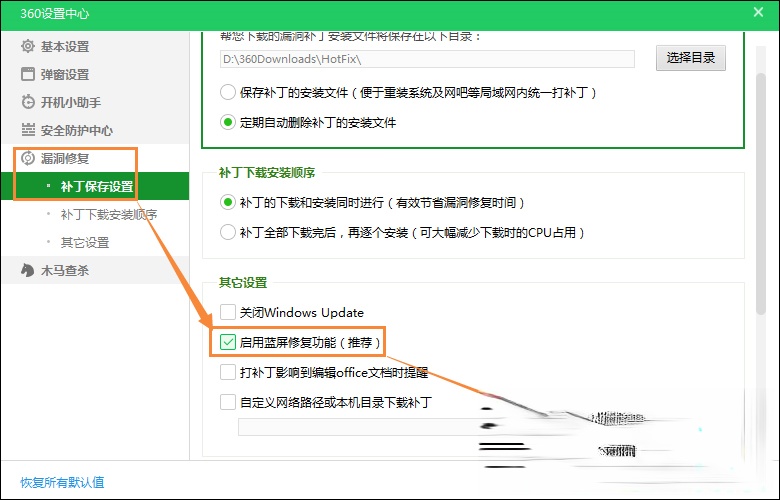The height and width of the screenshot is (500, 780).
Task: Click the circular icon beside 漏洞修复
Action: click(x=28, y=158)
